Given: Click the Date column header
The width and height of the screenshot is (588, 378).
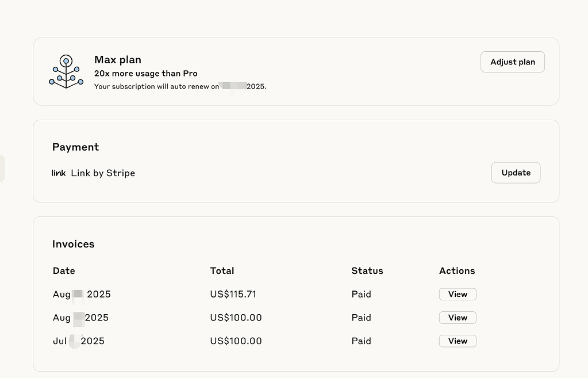Looking at the screenshot, I should 64,270.
